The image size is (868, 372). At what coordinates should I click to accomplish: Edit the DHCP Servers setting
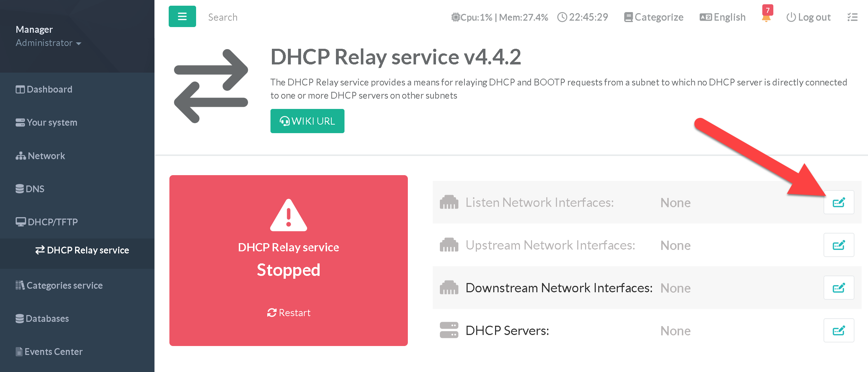coord(838,331)
